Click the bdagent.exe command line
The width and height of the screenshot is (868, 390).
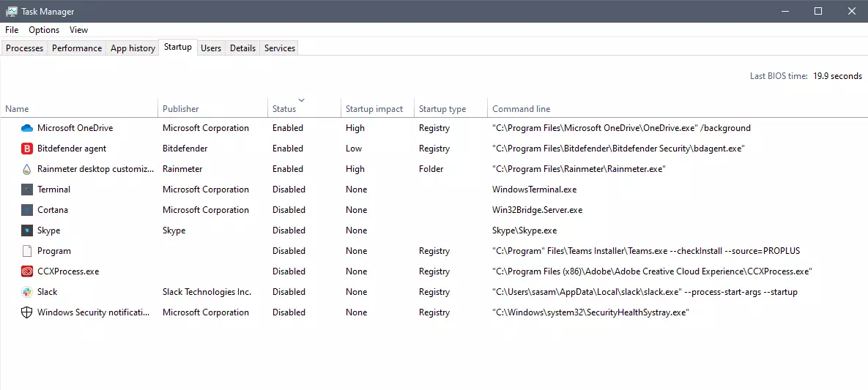(x=618, y=149)
